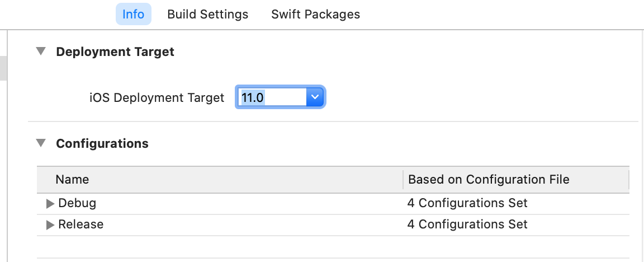This screenshot has width=644, height=262.
Task: Click the Configurations section heading
Action: [102, 144]
